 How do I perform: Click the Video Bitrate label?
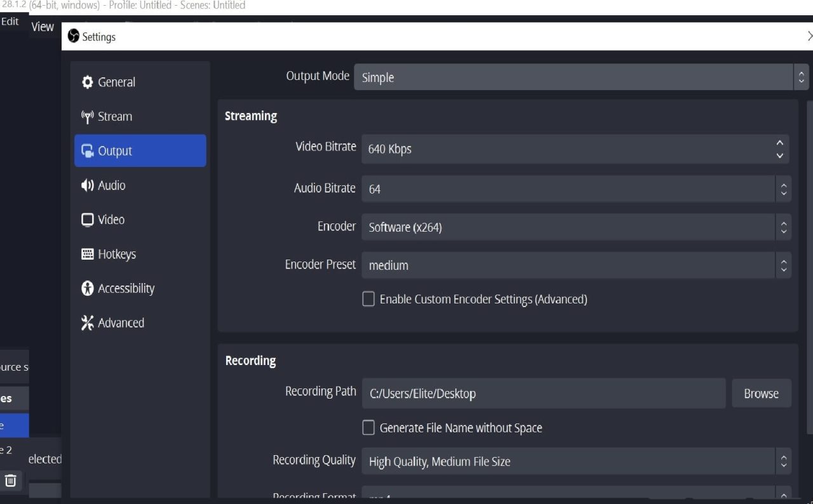click(326, 147)
